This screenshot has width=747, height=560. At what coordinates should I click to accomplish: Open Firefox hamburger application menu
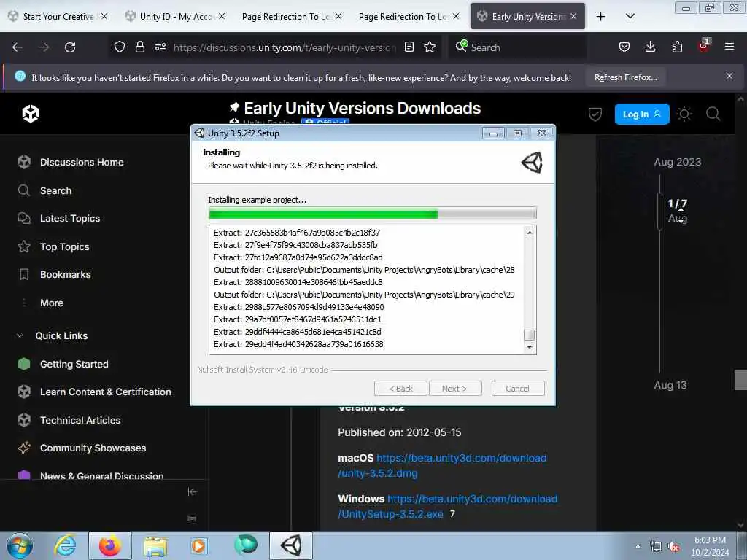[x=729, y=47]
